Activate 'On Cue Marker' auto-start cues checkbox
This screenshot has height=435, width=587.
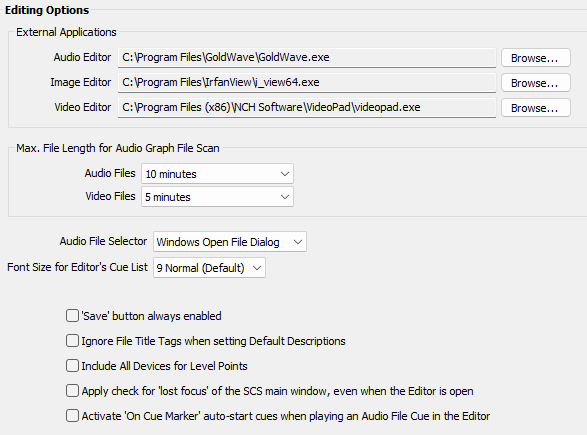pos(72,416)
